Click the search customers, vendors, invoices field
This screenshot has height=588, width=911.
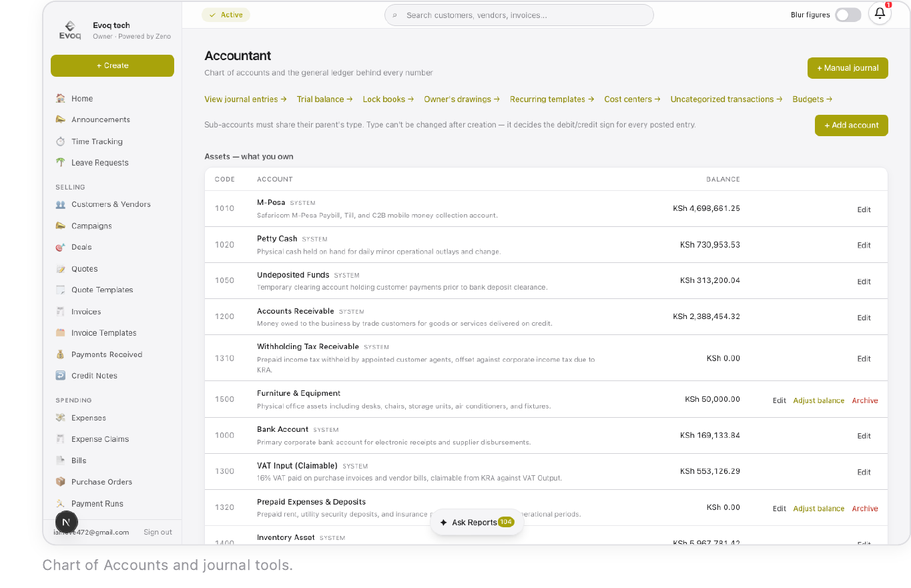(519, 15)
